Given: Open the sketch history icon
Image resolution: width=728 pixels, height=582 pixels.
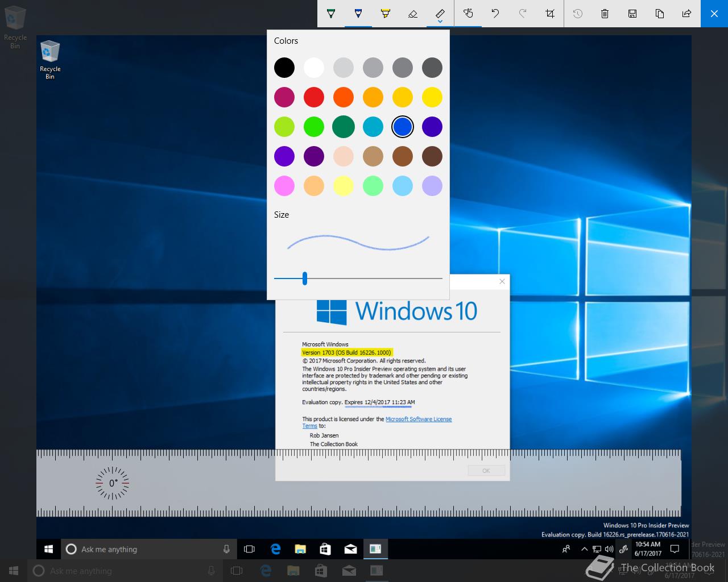Looking at the screenshot, I should click(x=578, y=14).
